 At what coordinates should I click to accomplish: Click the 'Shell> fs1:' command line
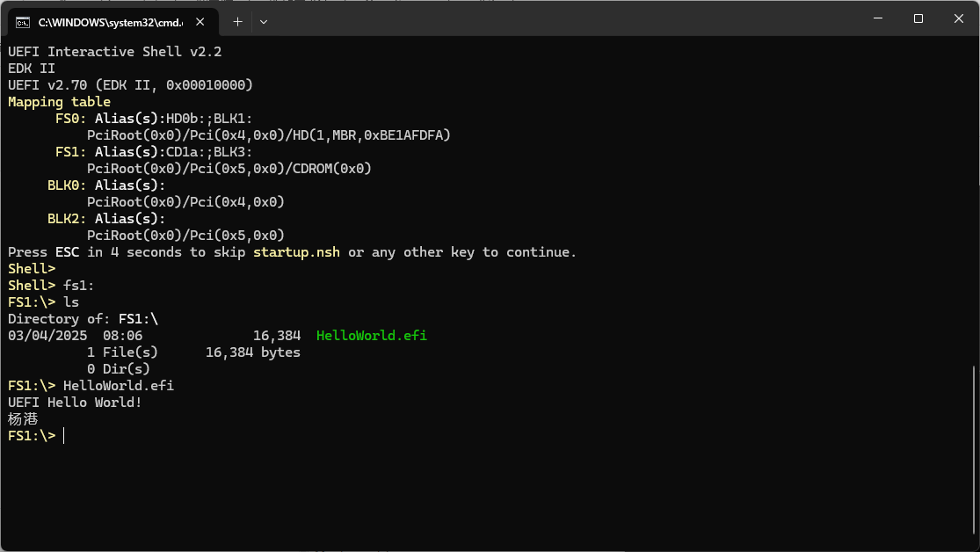51,286
